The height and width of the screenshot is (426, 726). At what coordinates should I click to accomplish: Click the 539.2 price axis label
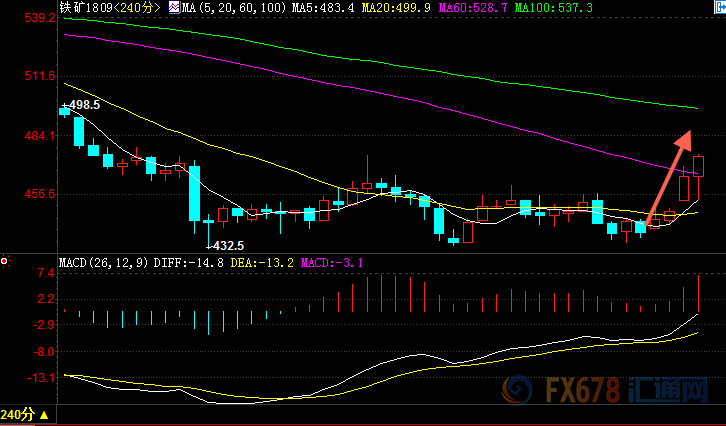coord(42,18)
